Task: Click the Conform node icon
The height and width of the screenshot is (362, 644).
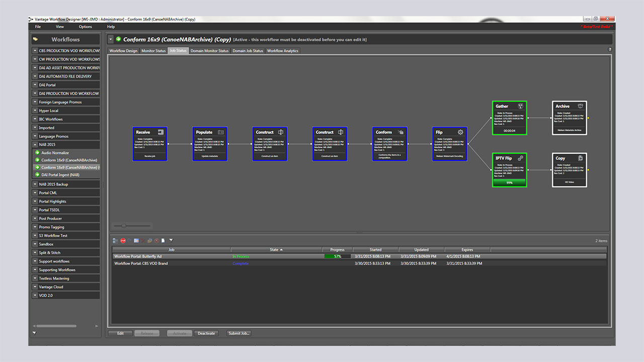Action: point(400,132)
